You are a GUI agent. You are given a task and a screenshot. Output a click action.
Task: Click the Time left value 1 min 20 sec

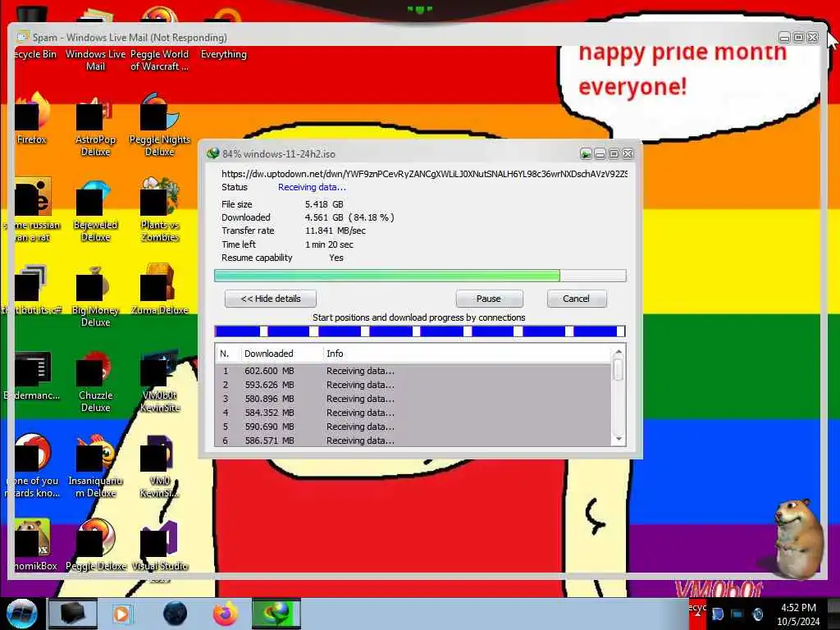[329, 244]
